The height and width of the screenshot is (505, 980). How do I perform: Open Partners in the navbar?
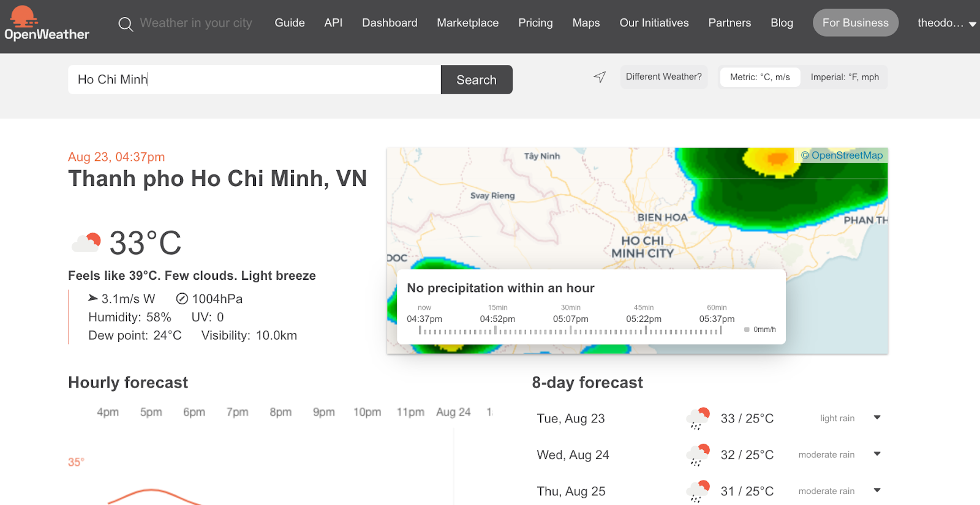pyautogui.click(x=729, y=23)
